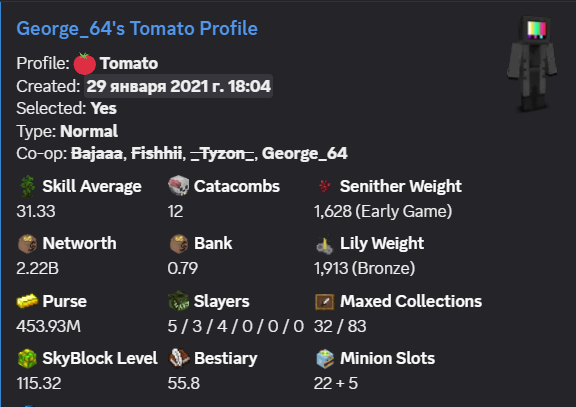This screenshot has width=576, height=407.
Task: Click the tomato emoji next to Profile
Action: tap(84, 64)
